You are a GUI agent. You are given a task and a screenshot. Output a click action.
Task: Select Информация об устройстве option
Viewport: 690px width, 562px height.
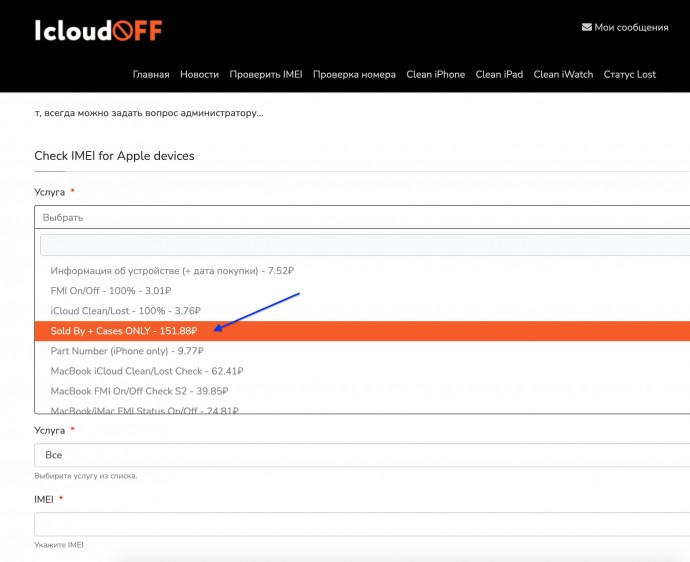[x=172, y=271]
